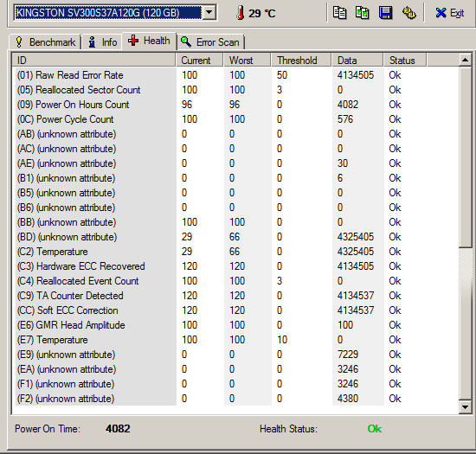Click the Data column header

[x=357, y=60]
